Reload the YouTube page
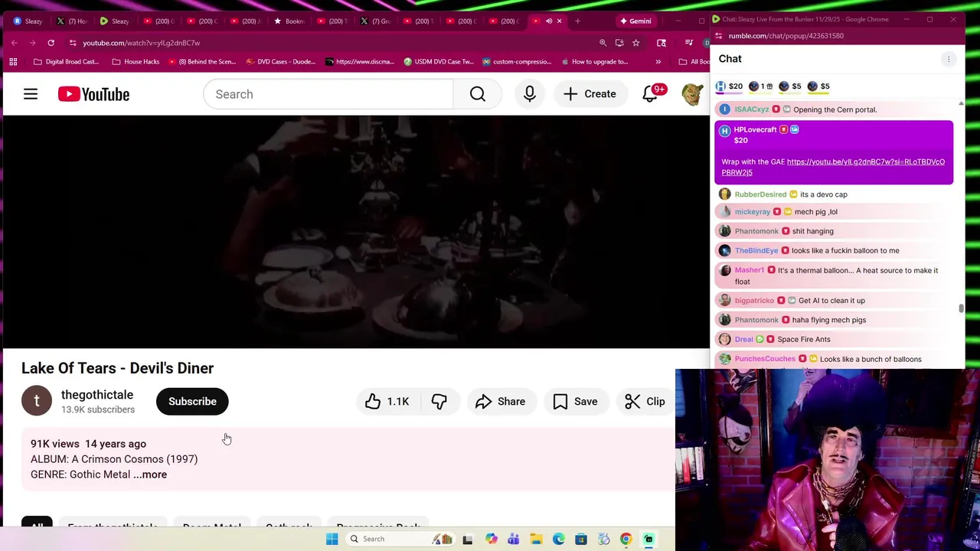The image size is (980, 551). [x=51, y=43]
